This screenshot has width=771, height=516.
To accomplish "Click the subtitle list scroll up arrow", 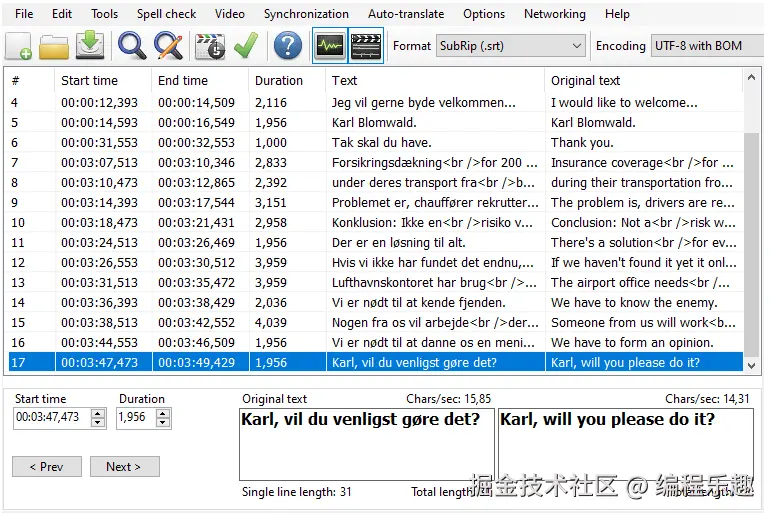I will coord(751,77).
